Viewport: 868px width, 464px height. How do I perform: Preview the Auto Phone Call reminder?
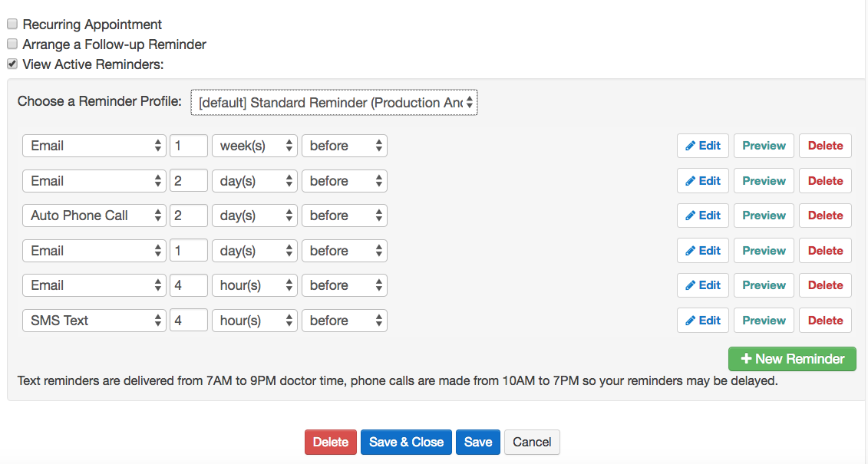(764, 216)
